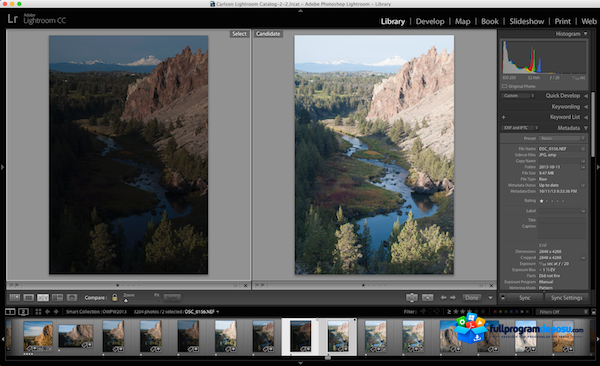Expand the Keyword List panel

tap(585, 117)
